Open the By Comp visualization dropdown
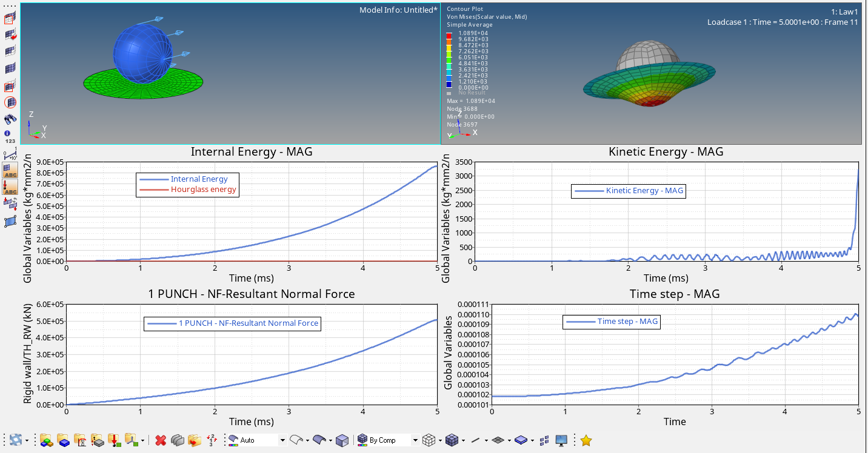Screen dimensions: 868x453 [415, 440]
